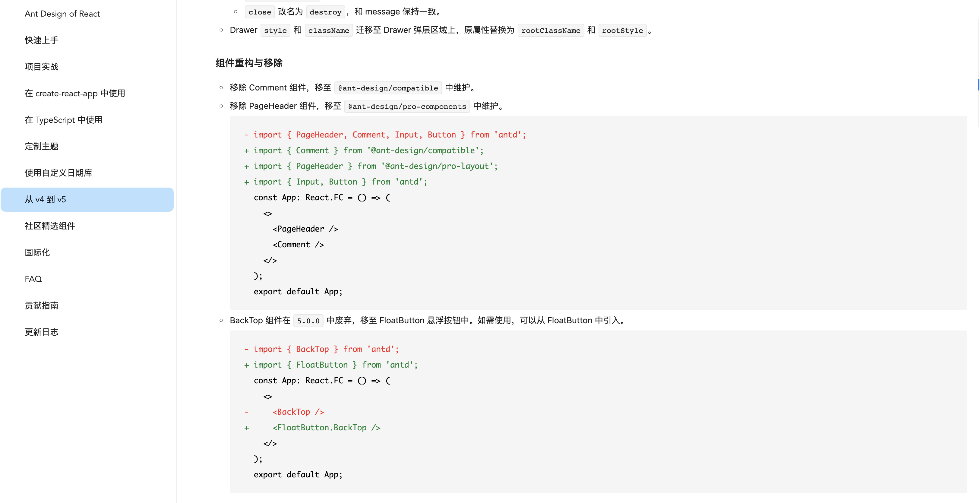View the 更新日志 changelog

pyautogui.click(x=42, y=332)
